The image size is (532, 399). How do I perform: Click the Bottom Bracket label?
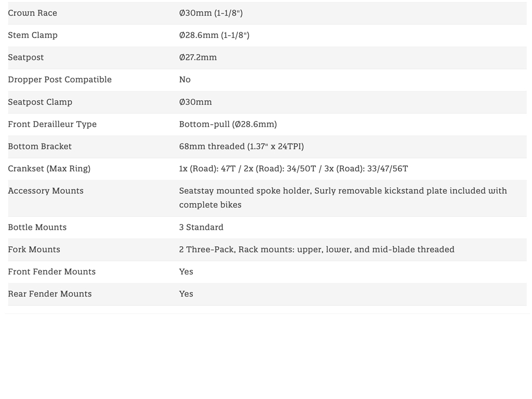40,147
